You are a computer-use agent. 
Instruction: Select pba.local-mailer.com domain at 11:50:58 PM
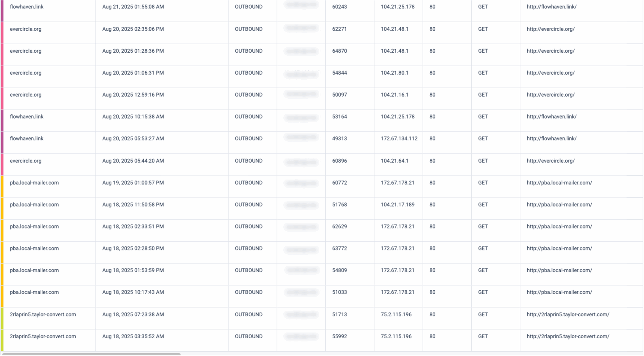34,205
